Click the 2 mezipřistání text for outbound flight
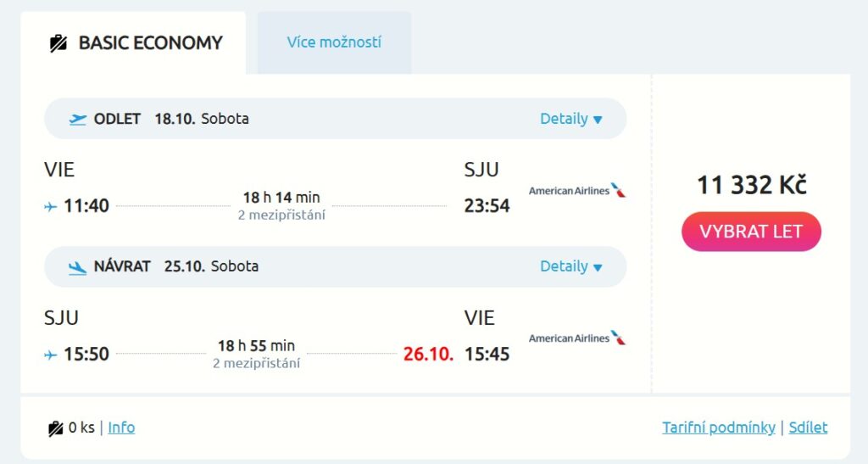 [x=281, y=215]
